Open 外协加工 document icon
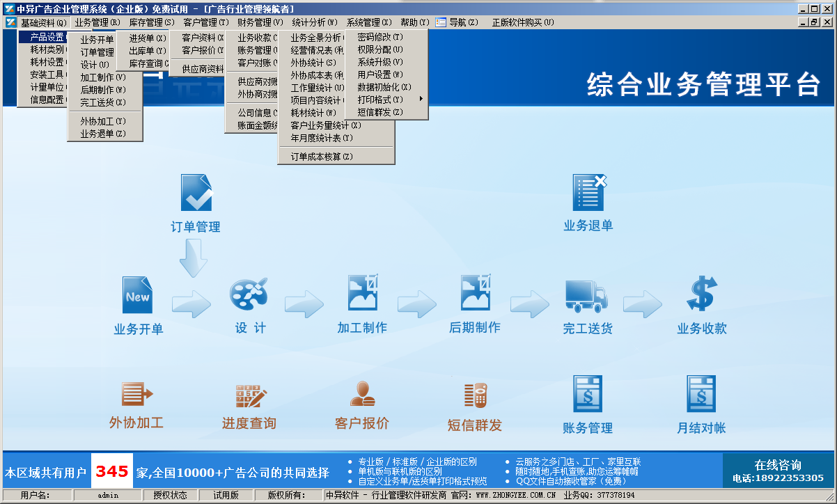The width and height of the screenshot is (837, 504). coord(135,395)
